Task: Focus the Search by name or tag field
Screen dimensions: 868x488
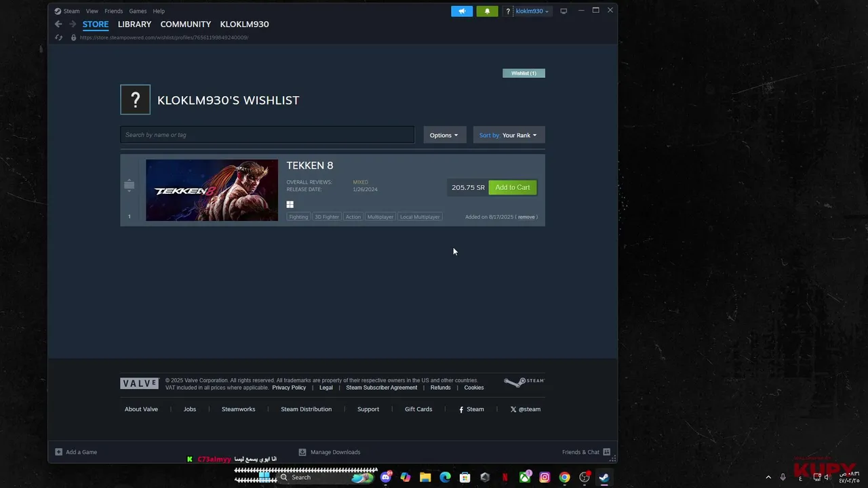Action: [267, 135]
